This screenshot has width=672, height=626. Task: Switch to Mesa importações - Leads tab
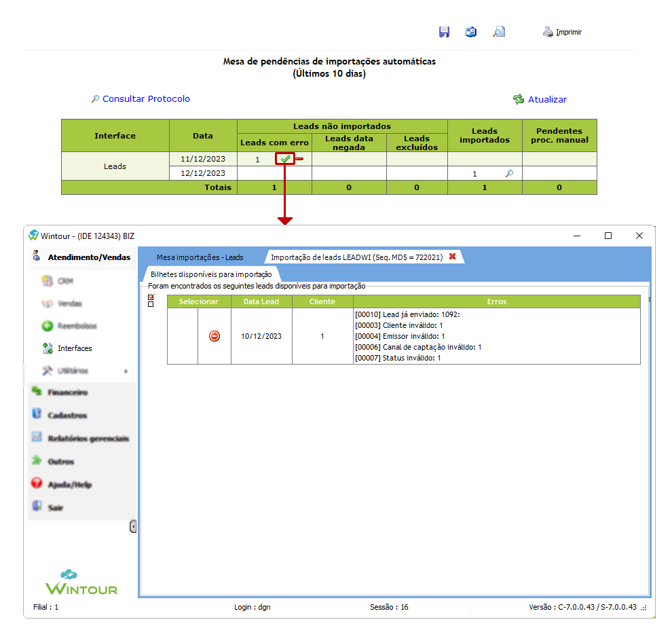point(200,257)
